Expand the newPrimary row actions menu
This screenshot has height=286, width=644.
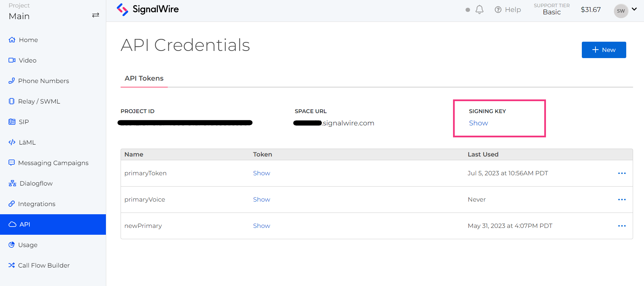tap(622, 226)
